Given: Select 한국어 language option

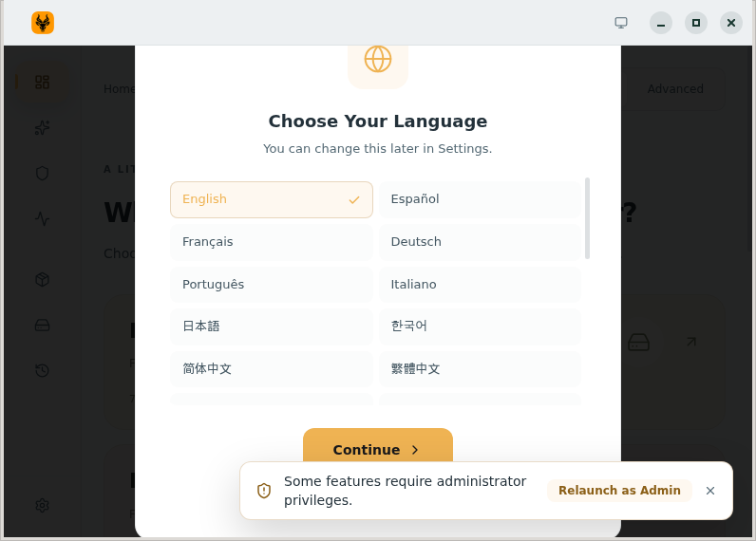Looking at the screenshot, I should [x=481, y=326].
